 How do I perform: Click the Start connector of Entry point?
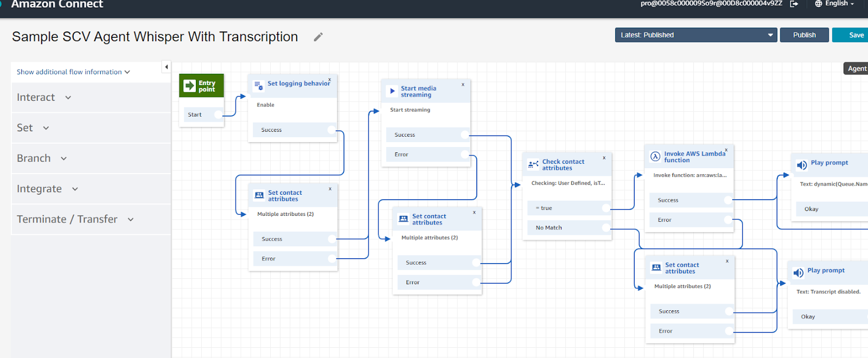point(218,114)
